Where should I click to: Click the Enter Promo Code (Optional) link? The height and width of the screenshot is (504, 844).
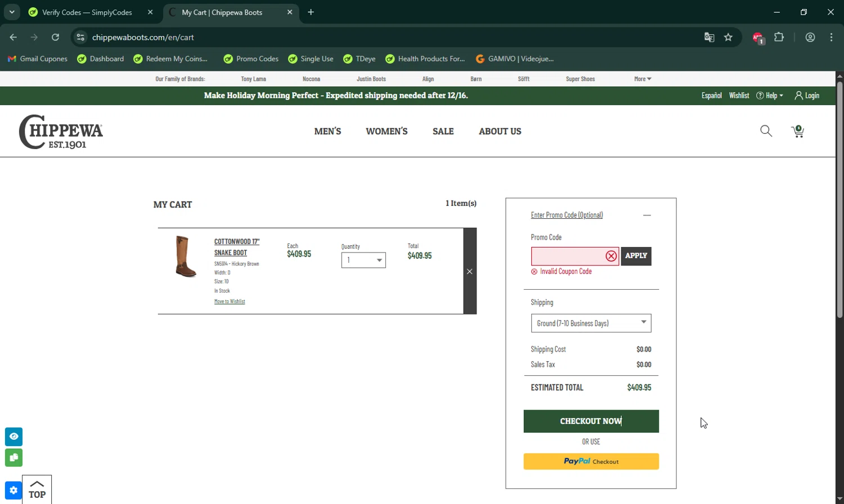pyautogui.click(x=567, y=215)
